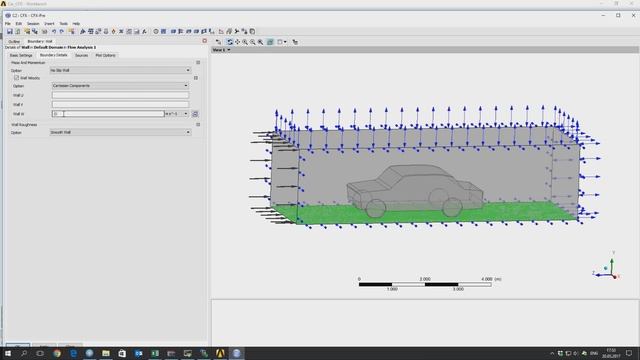Image resolution: width=640 pixels, height=360 pixels.
Task: Click the flame icon in the main toolbar
Action: pyautogui.click(x=113, y=31)
